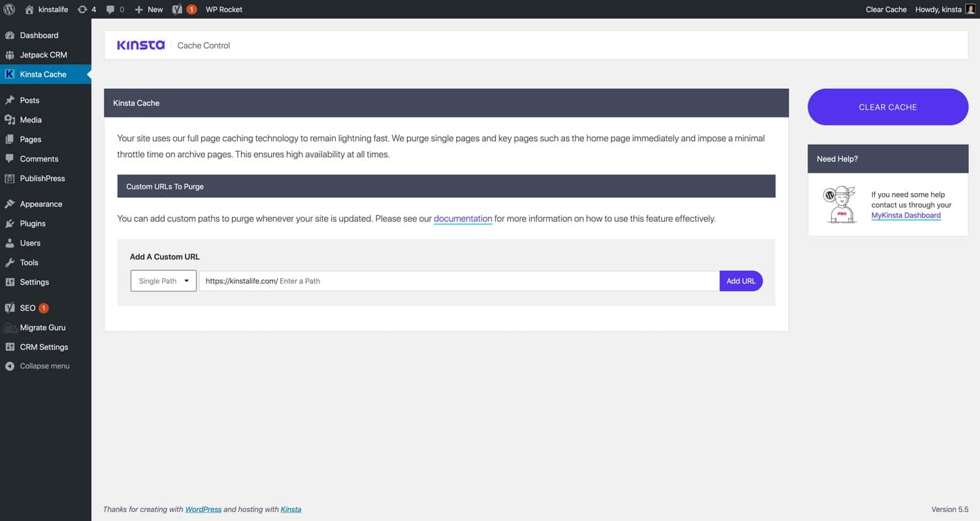Click the New item in the admin bar
The width and height of the screenshot is (980, 521).
[148, 9]
